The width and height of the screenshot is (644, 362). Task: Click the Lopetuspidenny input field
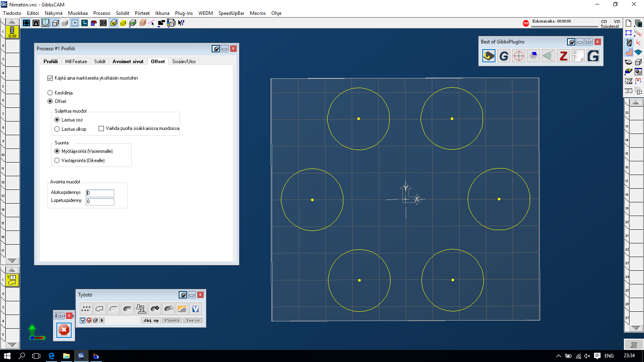[x=100, y=202]
